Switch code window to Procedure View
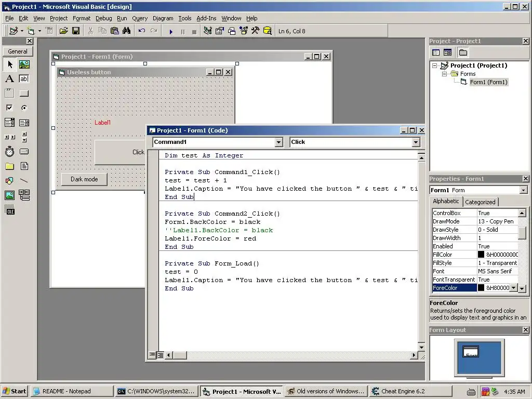Screen dimensions: 532x399 coord(152,355)
